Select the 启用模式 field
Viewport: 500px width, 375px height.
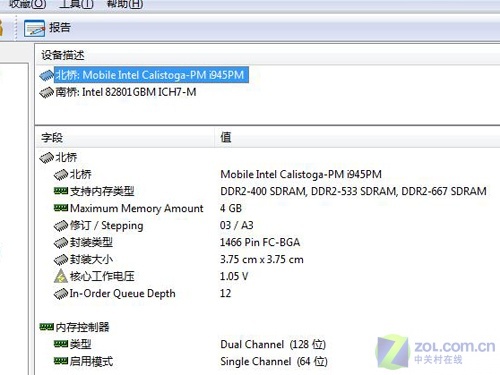click(91, 361)
